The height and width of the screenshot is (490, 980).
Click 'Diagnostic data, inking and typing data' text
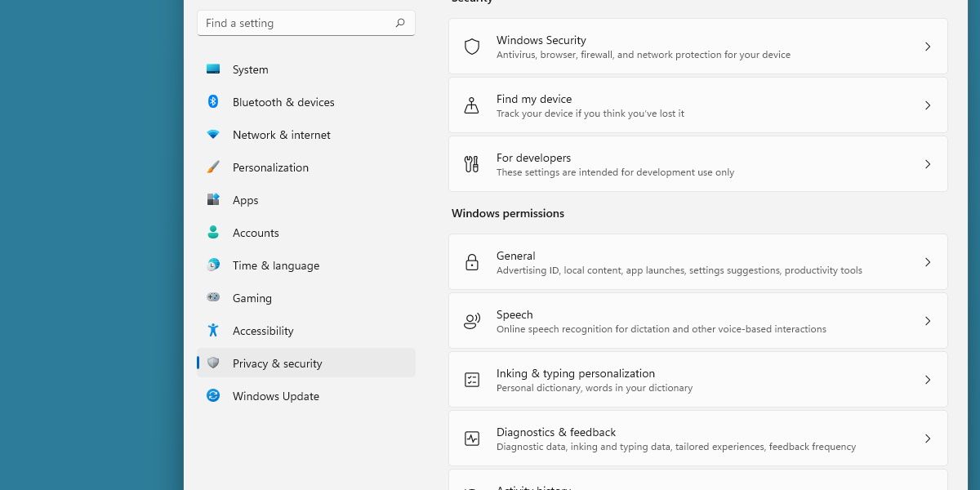pyautogui.click(x=676, y=447)
